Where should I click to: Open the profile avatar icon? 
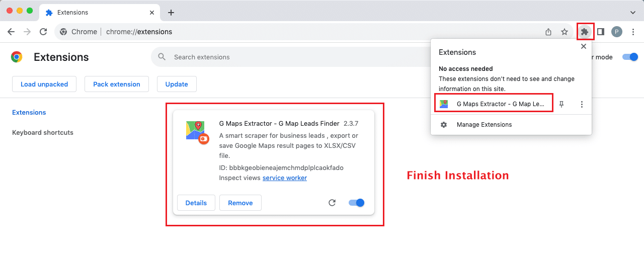617,32
